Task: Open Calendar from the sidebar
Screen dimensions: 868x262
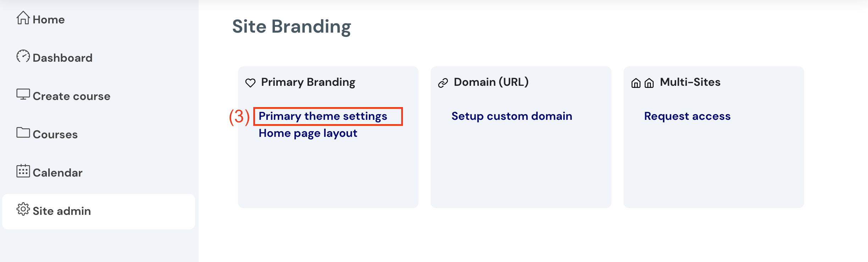Action: (57, 173)
